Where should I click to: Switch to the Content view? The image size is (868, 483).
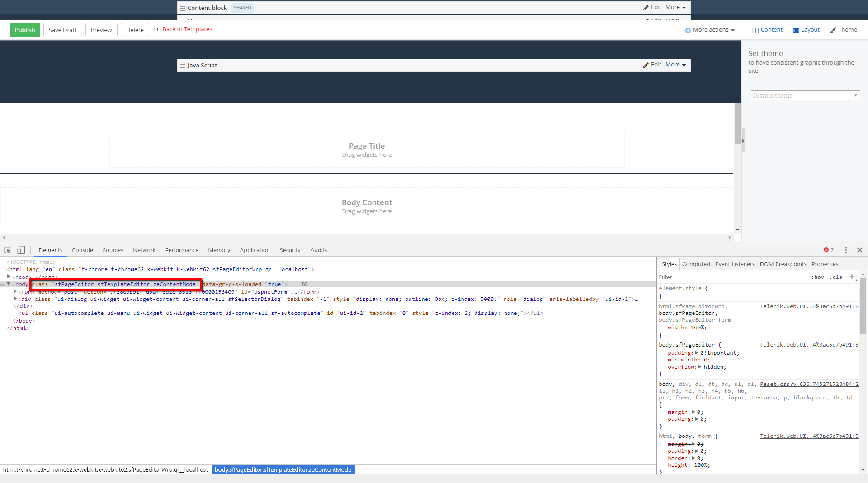coord(767,30)
